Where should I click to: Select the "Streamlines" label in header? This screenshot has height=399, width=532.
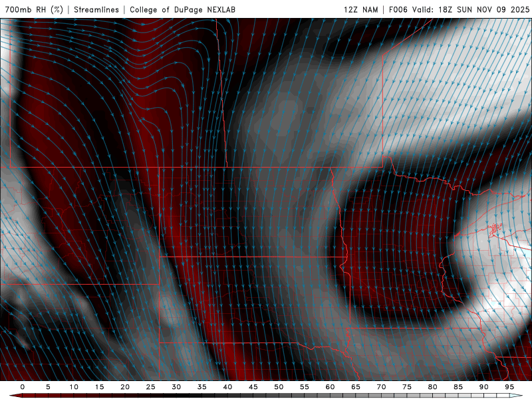[x=96, y=9]
